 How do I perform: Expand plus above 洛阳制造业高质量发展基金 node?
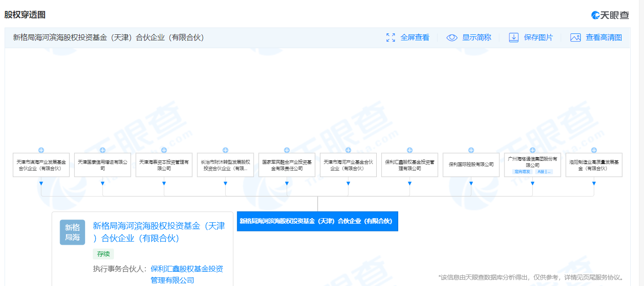594,150
